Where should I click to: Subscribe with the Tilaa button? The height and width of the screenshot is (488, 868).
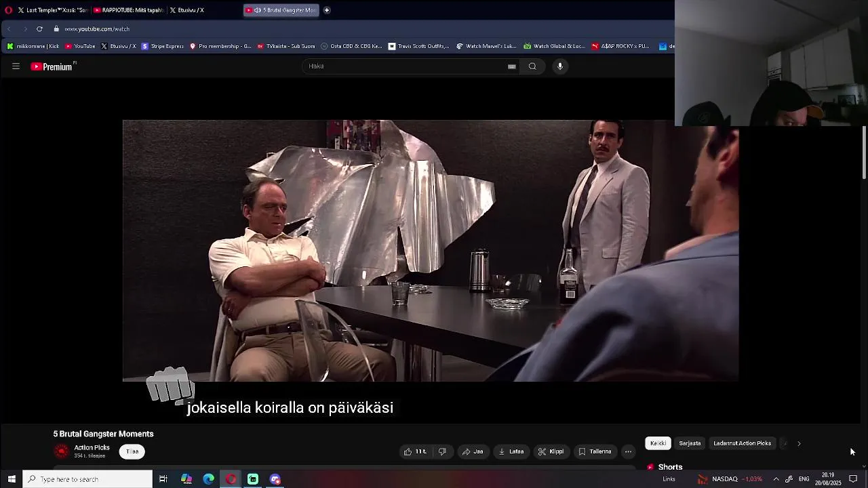[132, 451]
